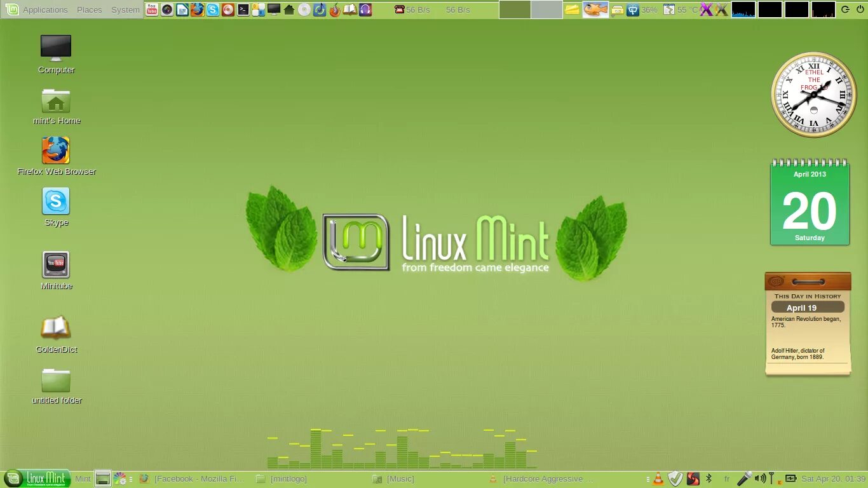Launch the music note player icon
This screenshot has height=488, width=868.
tap(320, 10)
